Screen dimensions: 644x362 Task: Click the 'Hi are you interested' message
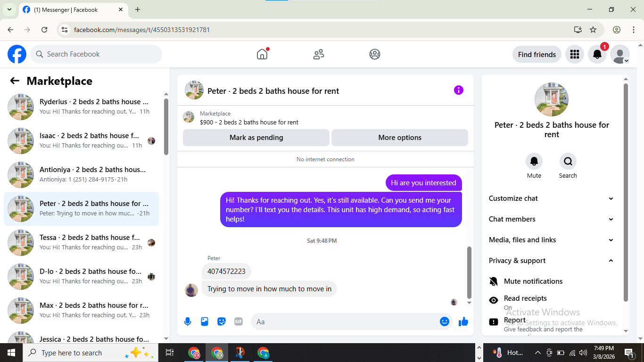coord(423,183)
